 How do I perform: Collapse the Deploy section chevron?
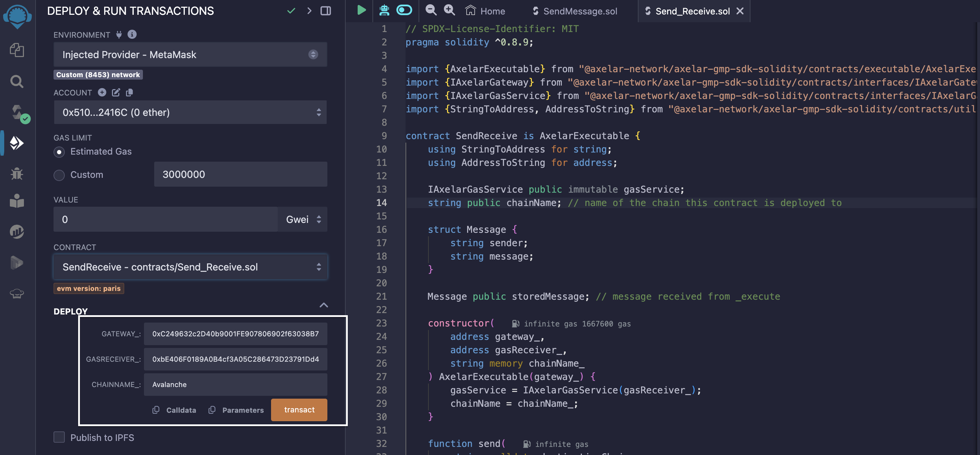tap(324, 305)
